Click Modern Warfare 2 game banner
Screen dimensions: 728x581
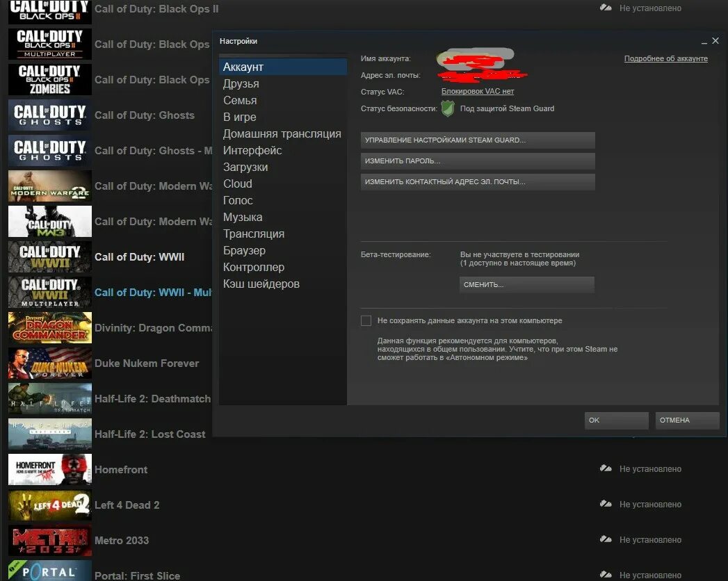click(x=50, y=186)
